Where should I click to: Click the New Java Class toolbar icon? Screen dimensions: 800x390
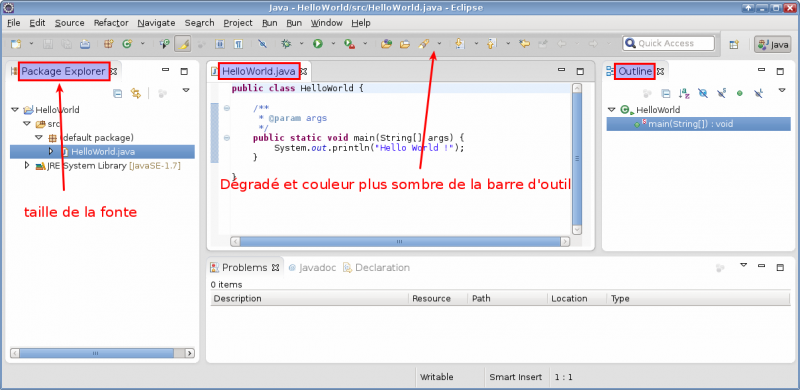(x=127, y=44)
